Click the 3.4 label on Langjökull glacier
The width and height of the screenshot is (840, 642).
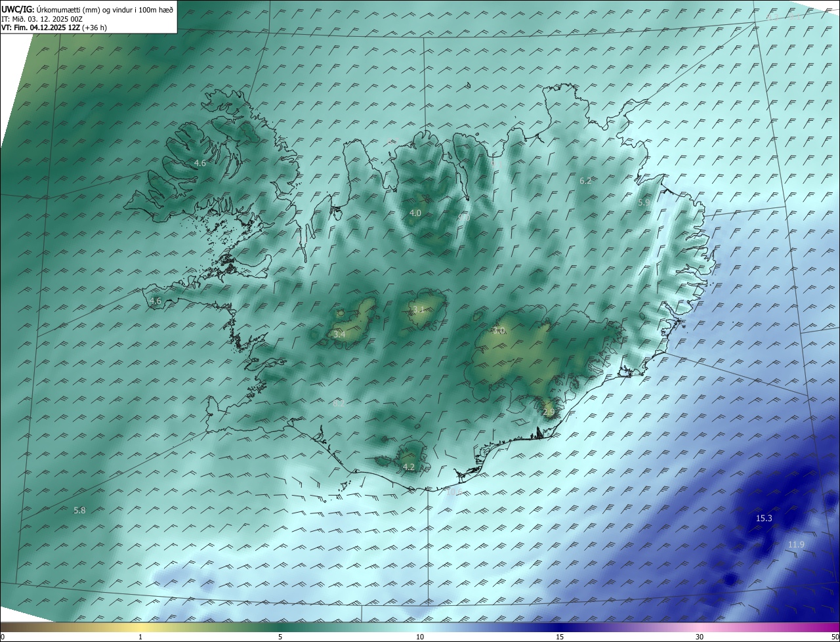[x=339, y=335]
